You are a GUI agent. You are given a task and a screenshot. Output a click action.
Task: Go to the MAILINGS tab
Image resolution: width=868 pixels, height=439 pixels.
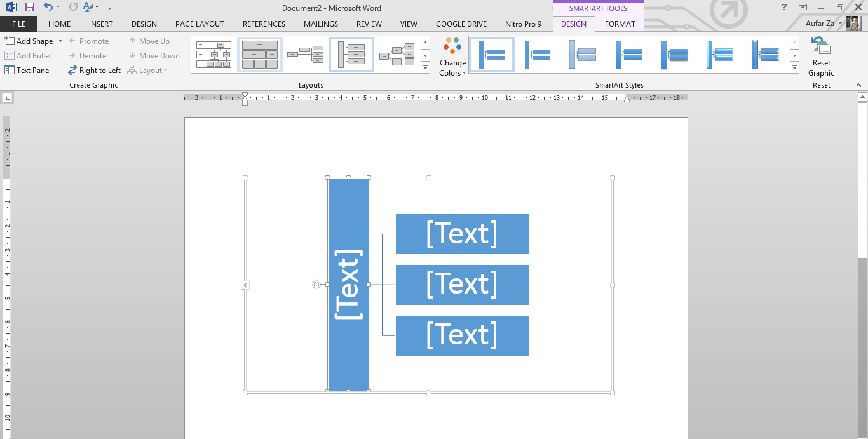coord(321,24)
